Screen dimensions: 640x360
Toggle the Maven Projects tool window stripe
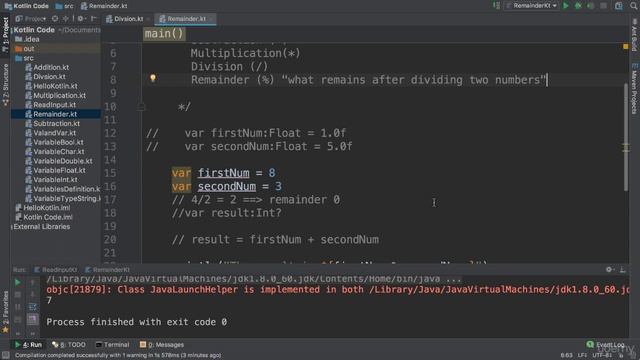(635, 89)
